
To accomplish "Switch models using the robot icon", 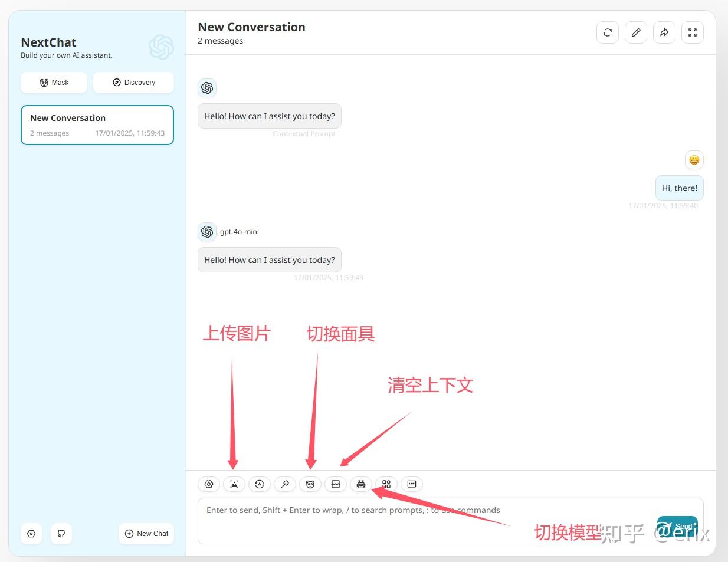I will click(361, 484).
